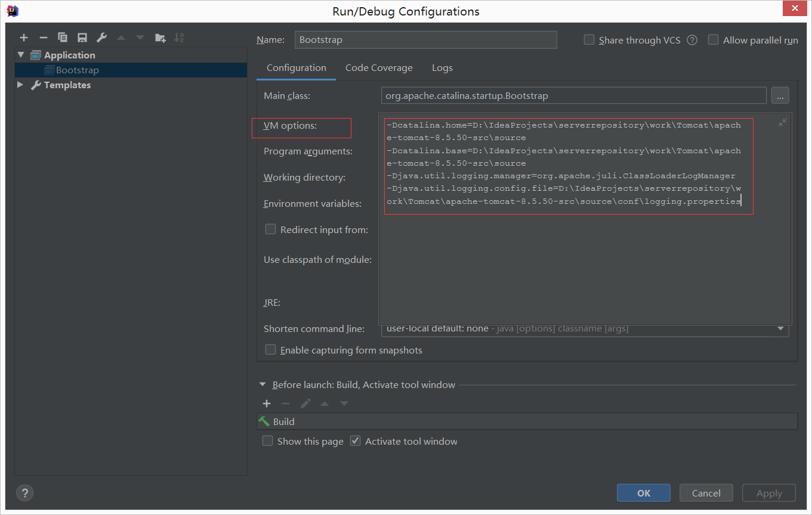Toggle Redirect input from checkbox
The height and width of the screenshot is (515, 812).
click(270, 229)
